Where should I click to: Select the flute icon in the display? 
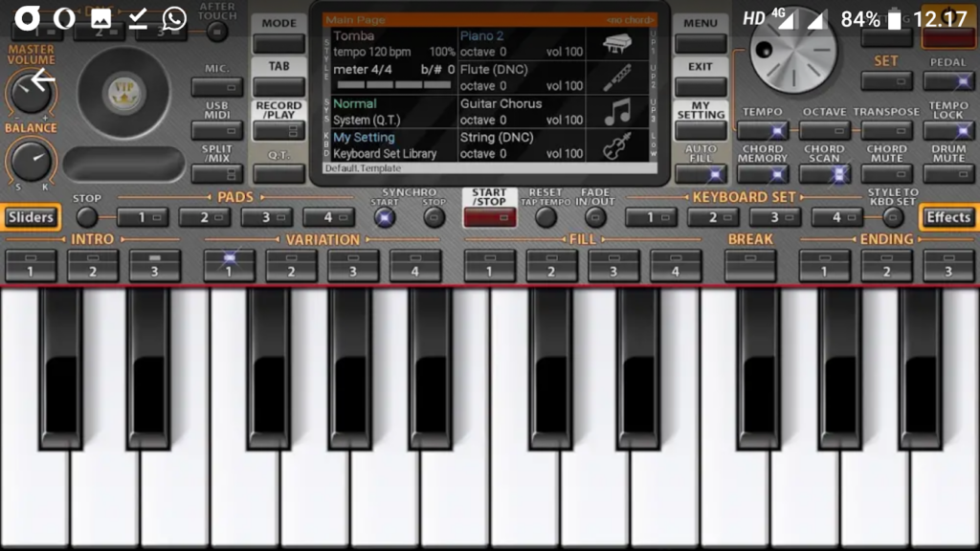[617, 77]
